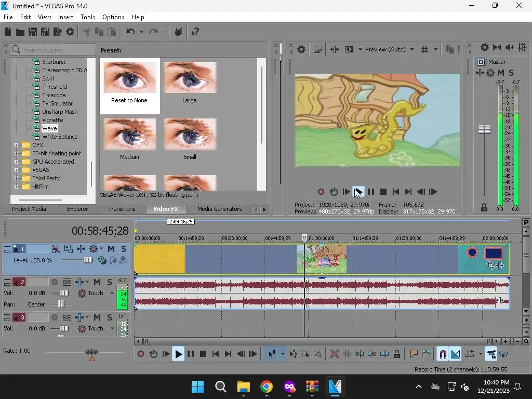Toggle split screen view icon in preview
Image resolution: width=532 pixels, height=399 pixels.
click(x=349, y=49)
